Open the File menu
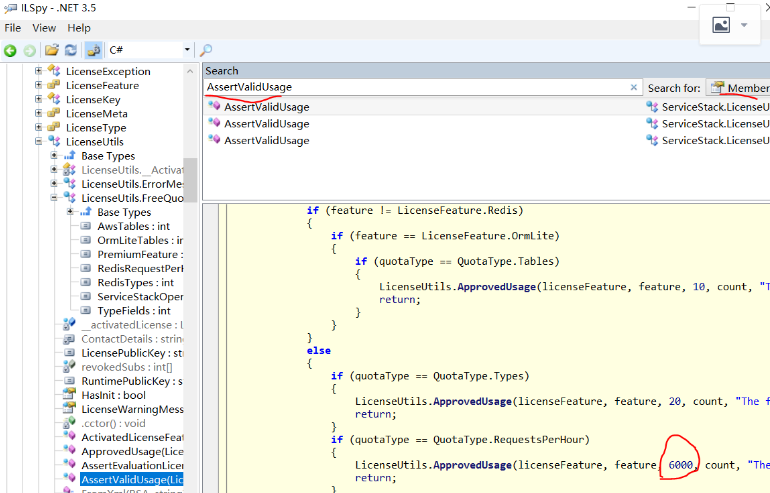This screenshot has width=770, height=493. tap(13, 28)
